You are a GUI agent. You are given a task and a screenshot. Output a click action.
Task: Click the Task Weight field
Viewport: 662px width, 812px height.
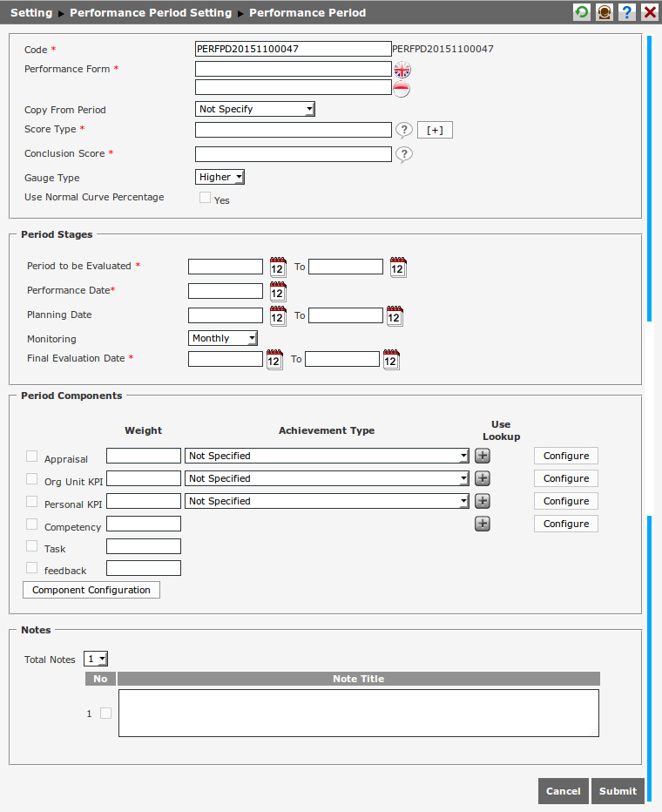pyautogui.click(x=144, y=546)
